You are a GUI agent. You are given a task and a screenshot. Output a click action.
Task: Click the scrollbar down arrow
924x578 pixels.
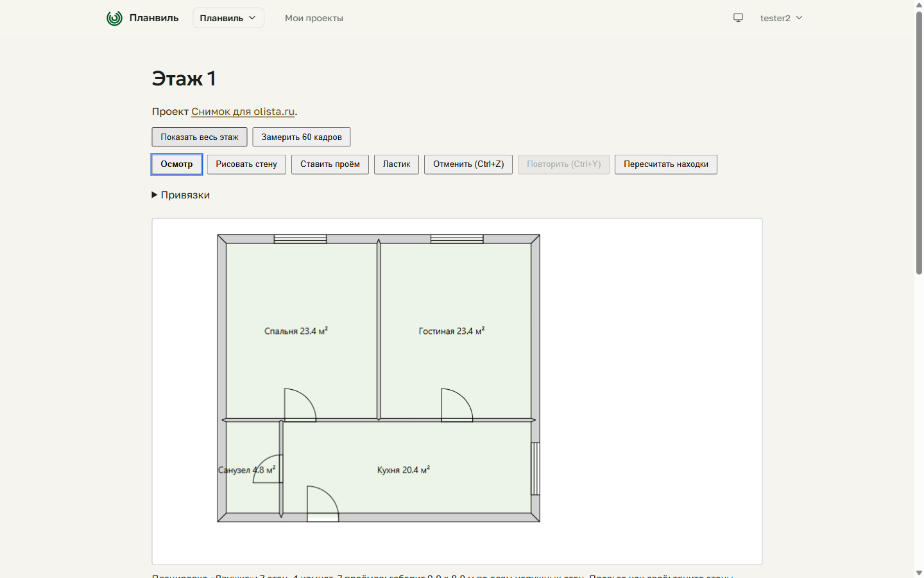[919, 573]
